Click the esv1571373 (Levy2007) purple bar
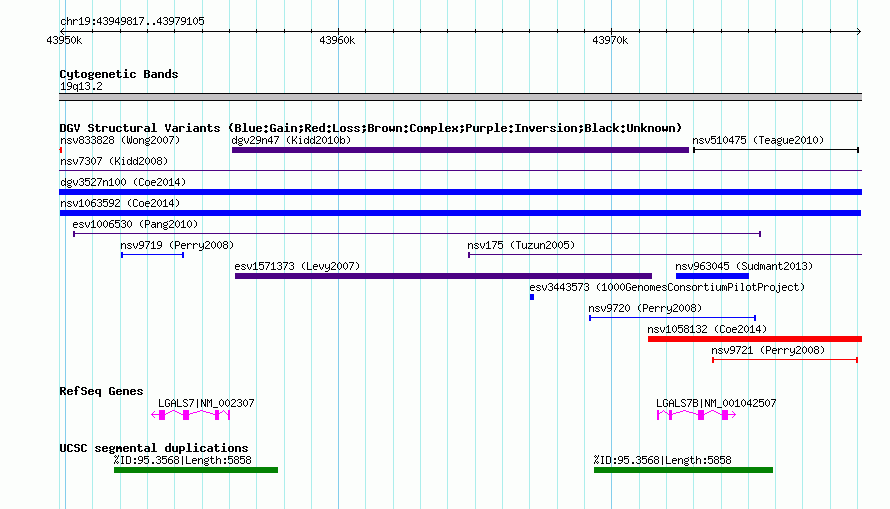 click(443, 276)
